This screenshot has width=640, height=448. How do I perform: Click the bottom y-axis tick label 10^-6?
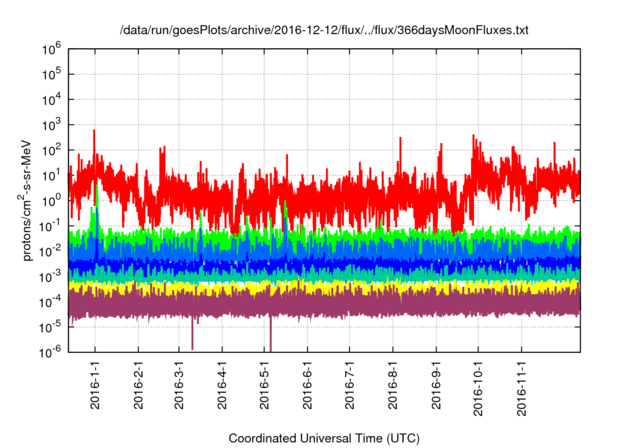pos(50,351)
